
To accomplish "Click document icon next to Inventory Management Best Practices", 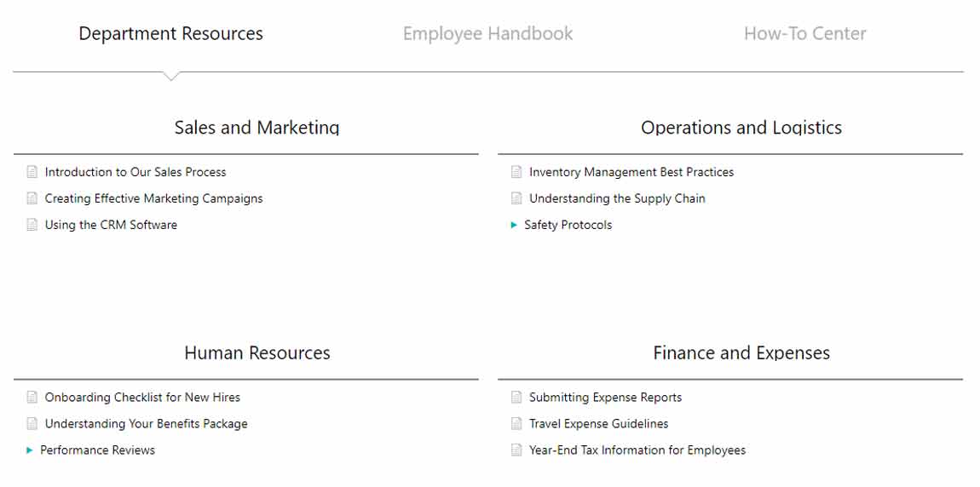I will click(516, 172).
